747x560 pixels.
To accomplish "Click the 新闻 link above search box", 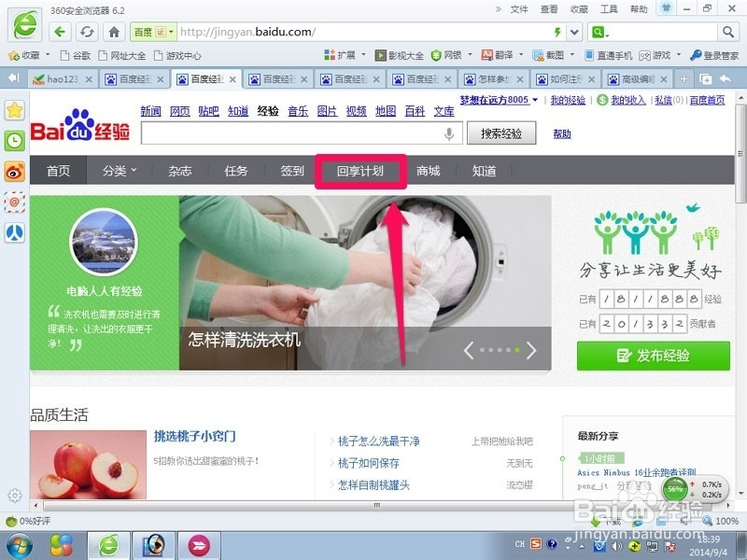I will point(150,111).
